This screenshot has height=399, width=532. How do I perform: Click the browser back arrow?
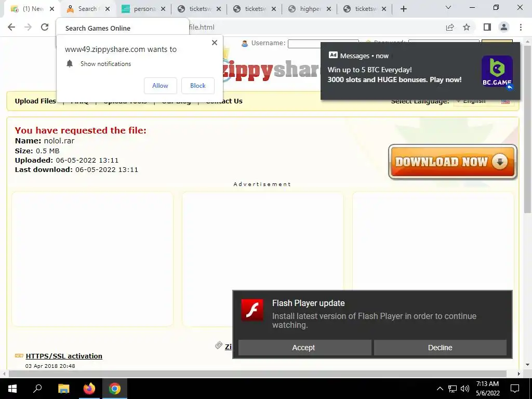(11, 27)
